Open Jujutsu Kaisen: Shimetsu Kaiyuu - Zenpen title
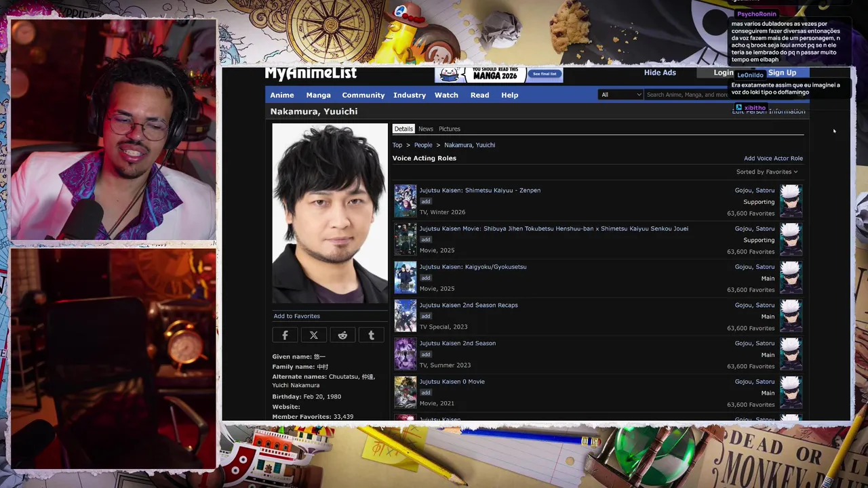Image resolution: width=868 pixels, height=488 pixels. coord(480,190)
